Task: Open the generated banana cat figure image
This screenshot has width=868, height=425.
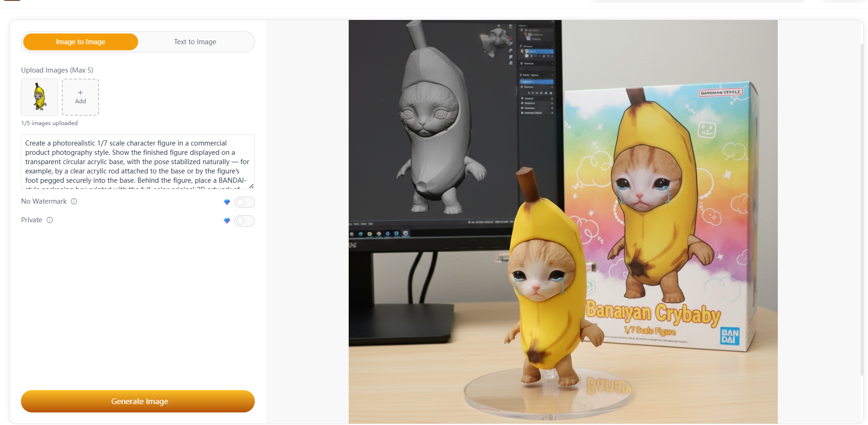Action: [x=563, y=222]
